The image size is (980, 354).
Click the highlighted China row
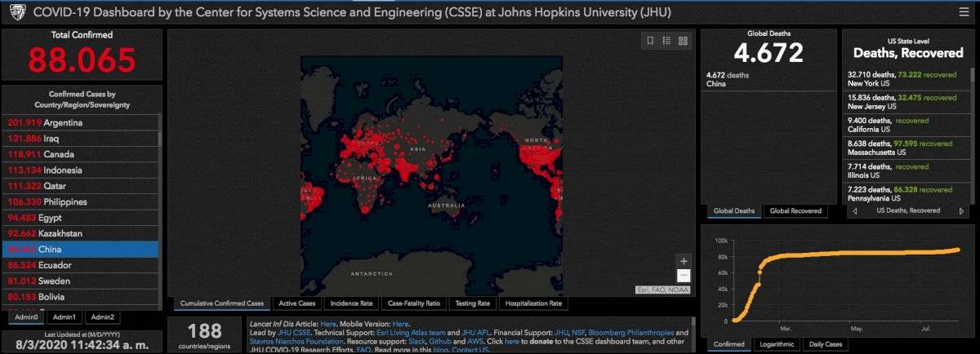81,249
